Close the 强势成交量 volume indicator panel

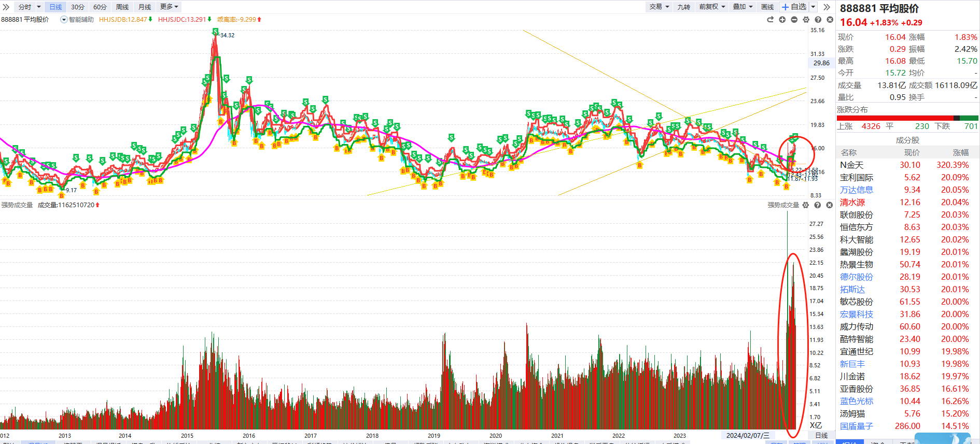pyautogui.click(x=829, y=205)
